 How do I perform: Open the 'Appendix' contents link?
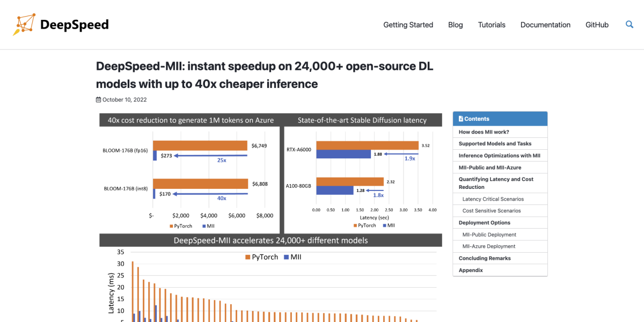point(471,270)
